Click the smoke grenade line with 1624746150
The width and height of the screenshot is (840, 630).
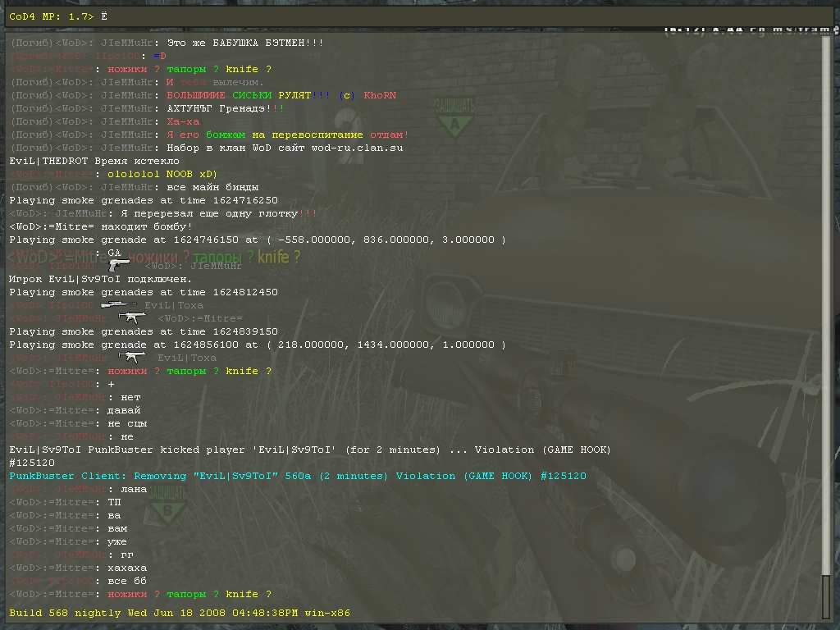pyautogui.click(x=257, y=240)
